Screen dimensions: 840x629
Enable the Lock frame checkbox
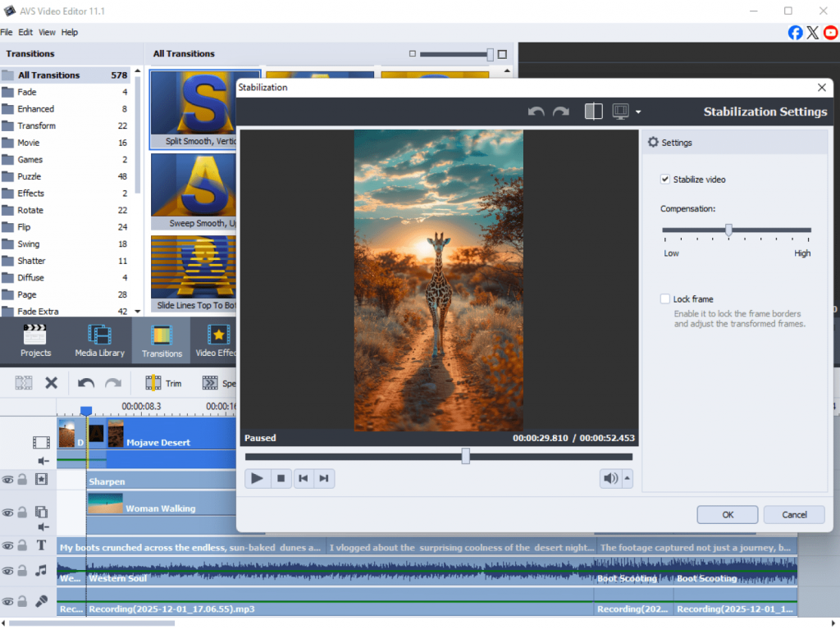tap(665, 299)
